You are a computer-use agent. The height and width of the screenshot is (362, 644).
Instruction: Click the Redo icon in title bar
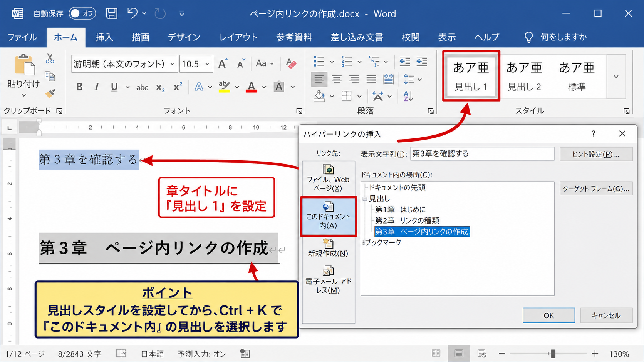click(160, 13)
